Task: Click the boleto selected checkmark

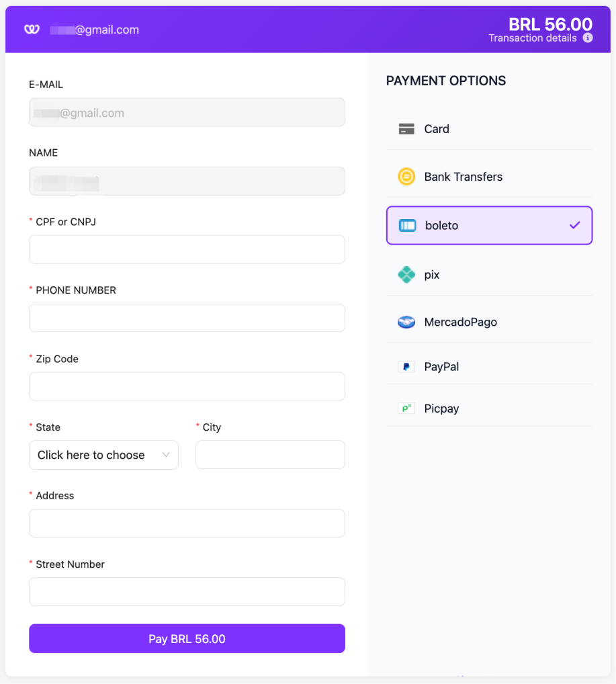Action: click(574, 226)
